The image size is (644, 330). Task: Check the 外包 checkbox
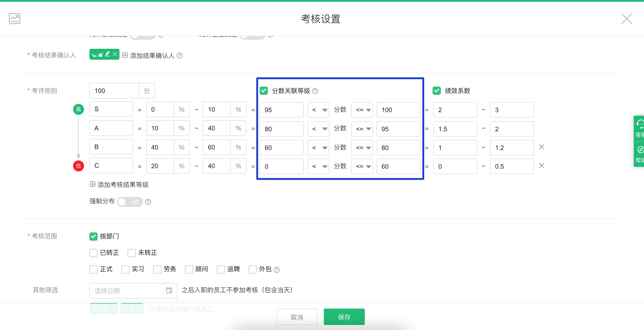click(x=253, y=269)
